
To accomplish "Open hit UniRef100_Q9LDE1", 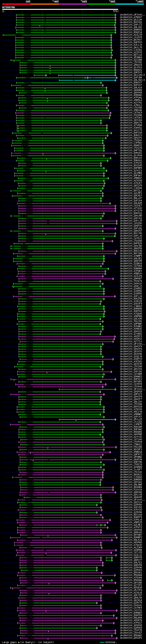I will pyautogui.click(x=131, y=259).
